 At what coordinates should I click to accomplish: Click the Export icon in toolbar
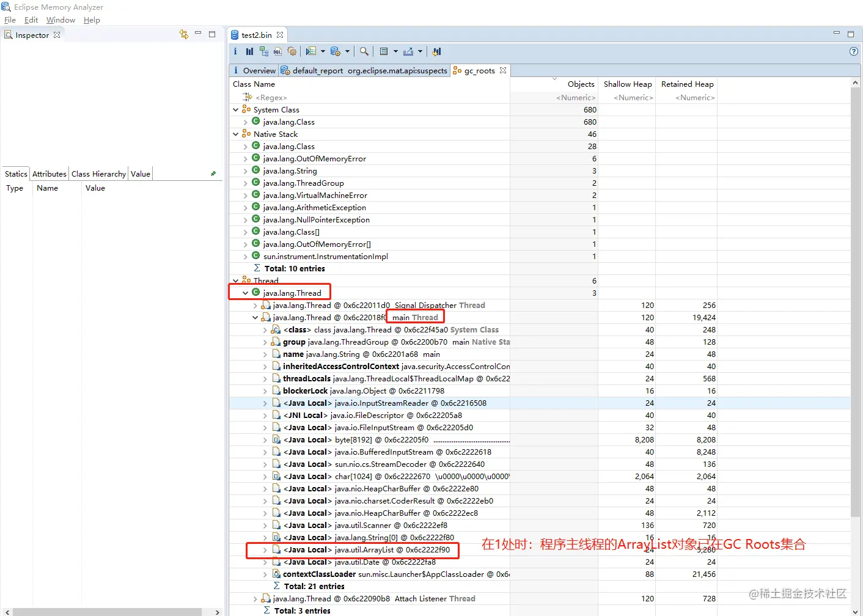click(x=408, y=51)
